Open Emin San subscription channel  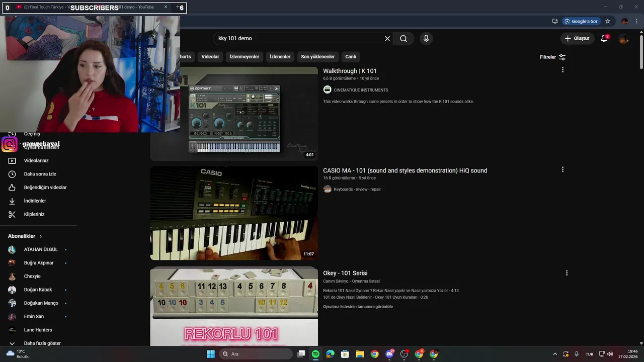34,317
